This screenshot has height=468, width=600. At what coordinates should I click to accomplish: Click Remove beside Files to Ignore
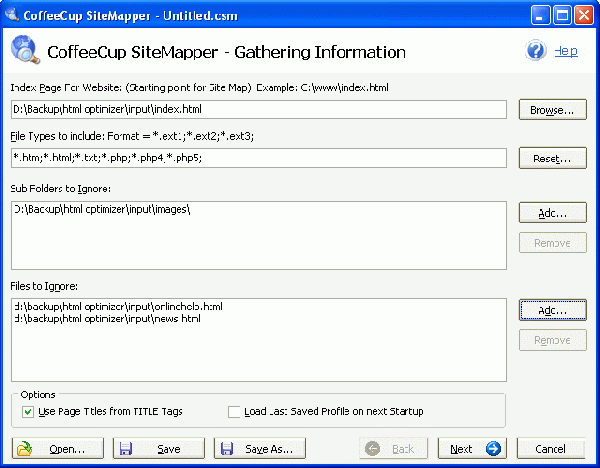point(553,340)
